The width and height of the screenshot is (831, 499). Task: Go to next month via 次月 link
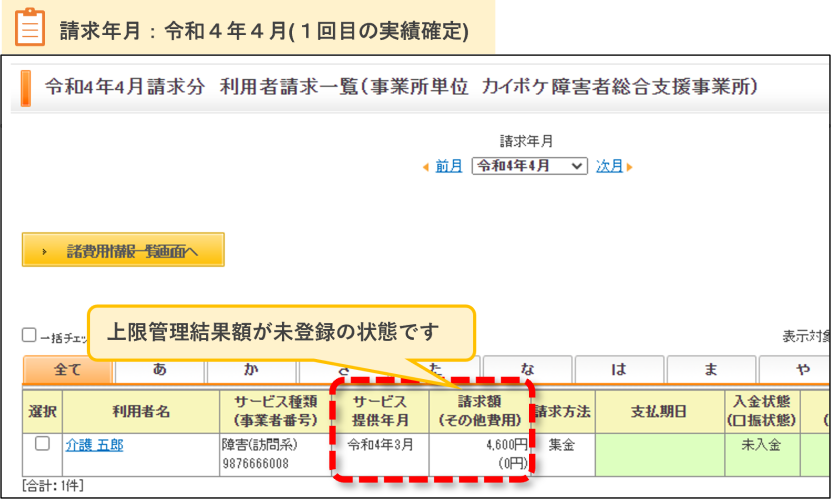tap(609, 166)
